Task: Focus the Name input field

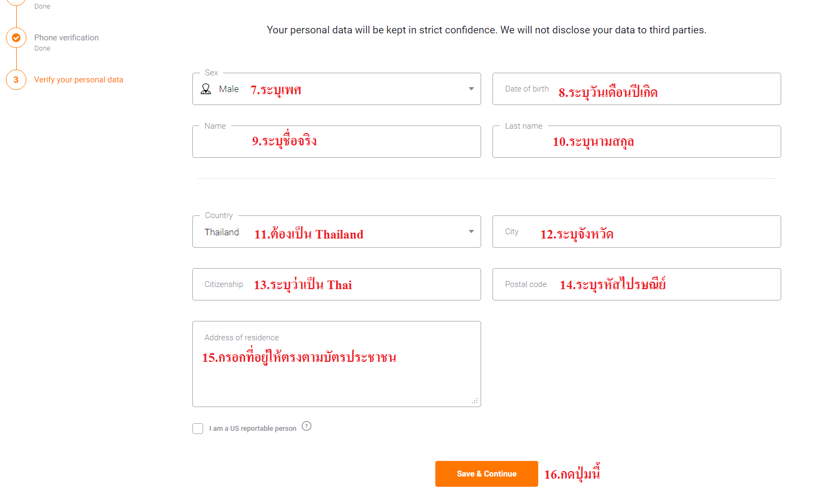Action: pyautogui.click(x=337, y=142)
